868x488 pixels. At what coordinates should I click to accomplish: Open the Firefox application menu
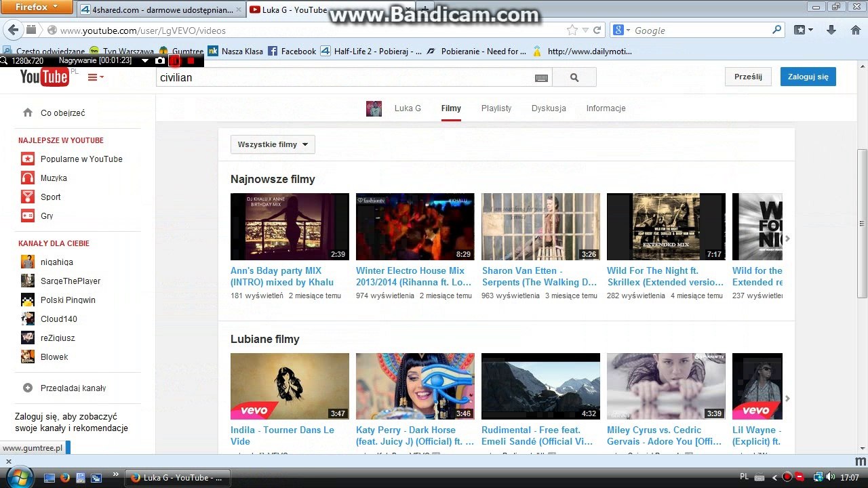[x=37, y=7]
